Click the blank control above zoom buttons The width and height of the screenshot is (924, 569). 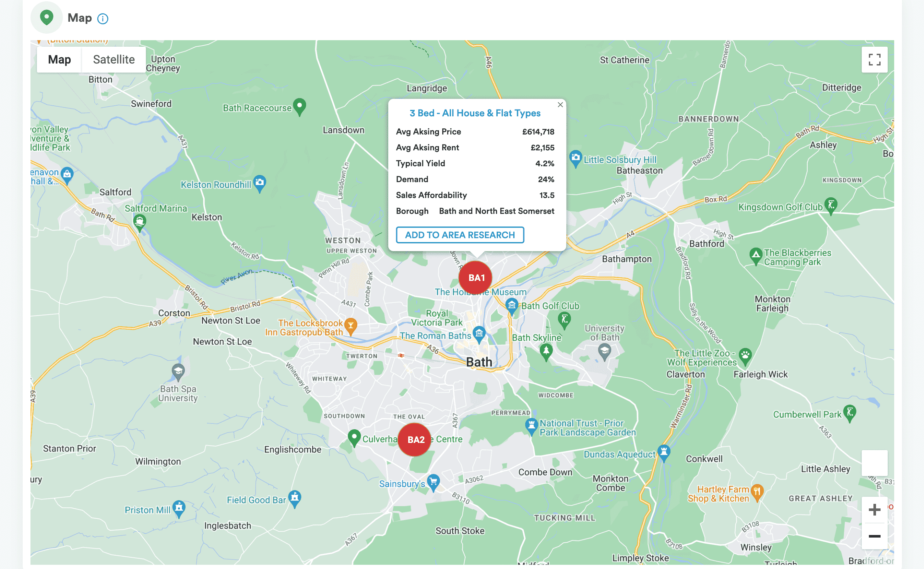874,462
